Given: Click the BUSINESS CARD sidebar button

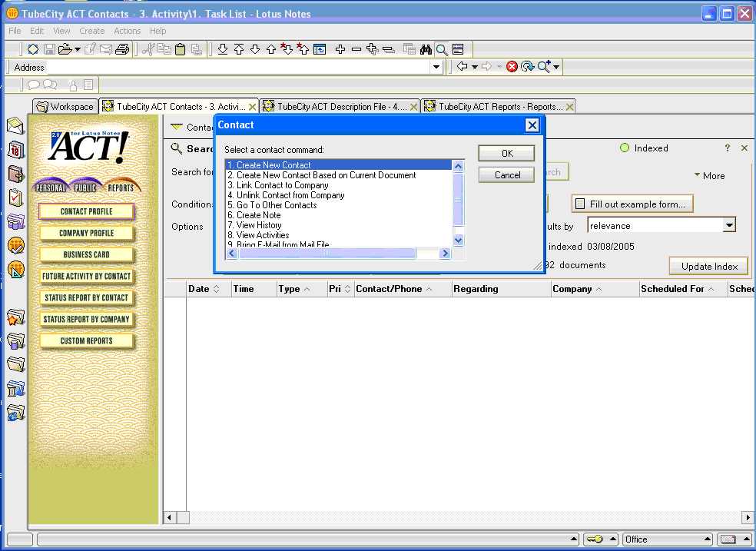Looking at the screenshot, I should point(86,254).
